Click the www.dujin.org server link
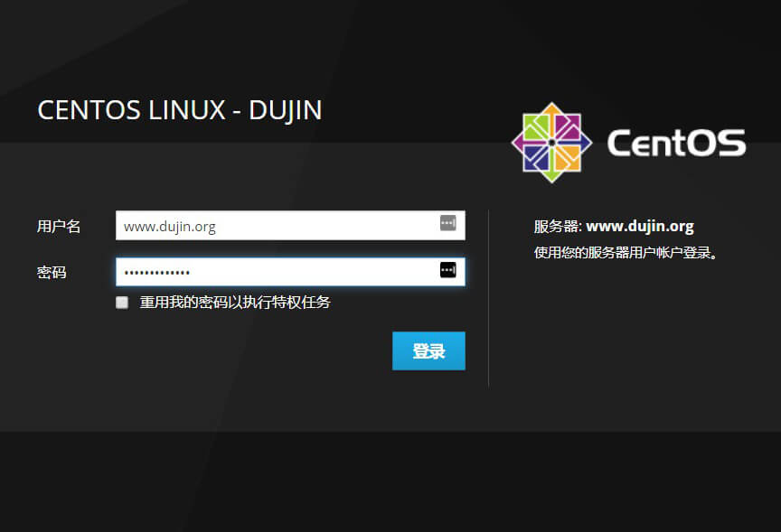781x532 pixels. 641,225
